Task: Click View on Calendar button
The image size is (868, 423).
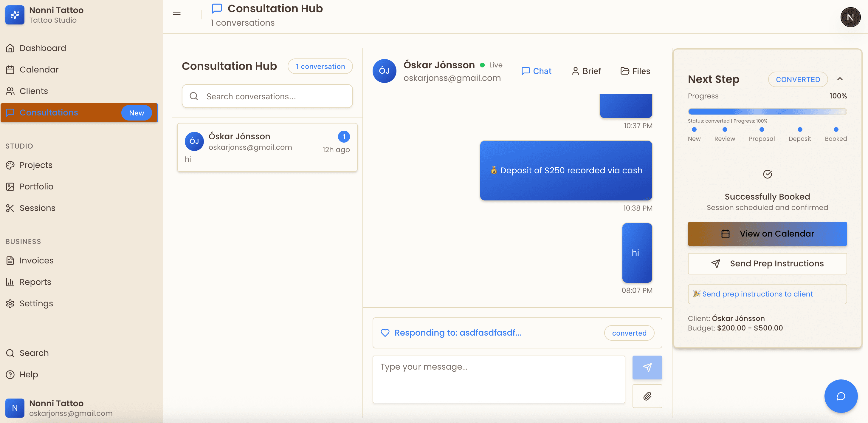Action: pos(767,234)
